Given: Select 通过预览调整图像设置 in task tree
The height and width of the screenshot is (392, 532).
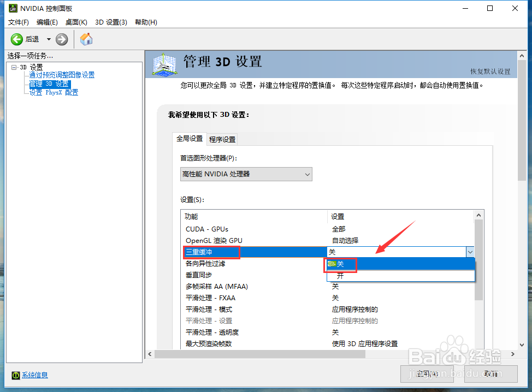Looking at the screenshot, I should pos(62,75).
